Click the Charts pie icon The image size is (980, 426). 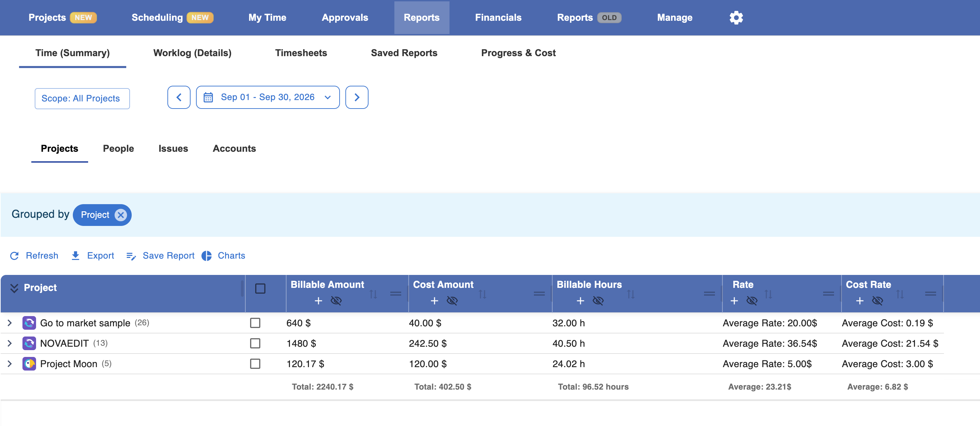(207, 256)
